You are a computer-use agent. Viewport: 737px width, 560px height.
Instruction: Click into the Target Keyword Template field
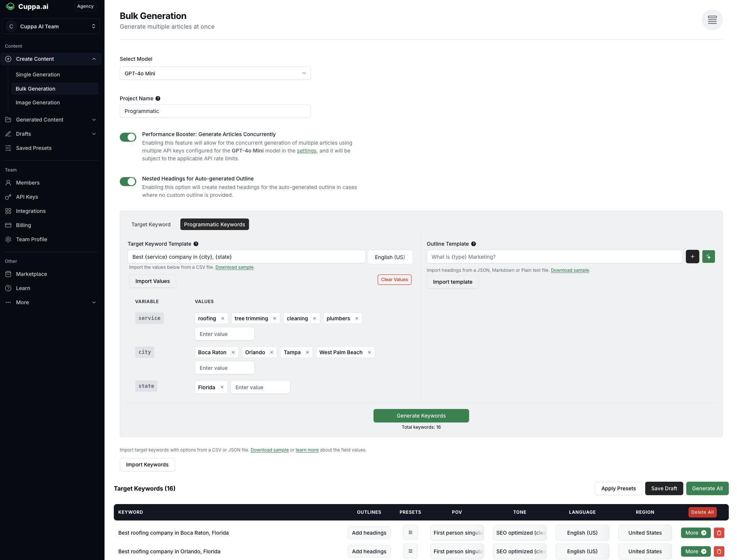(x=246, y=257)
